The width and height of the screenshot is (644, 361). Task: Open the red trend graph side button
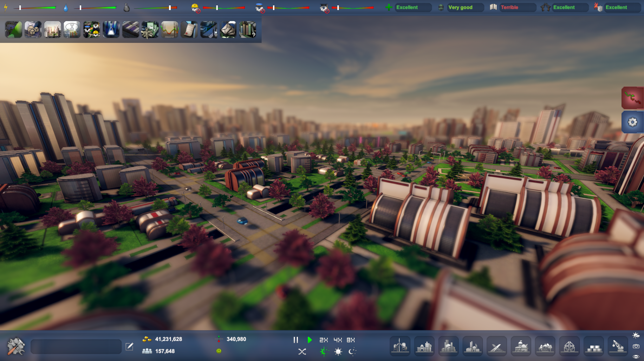[x=633, y=98]
